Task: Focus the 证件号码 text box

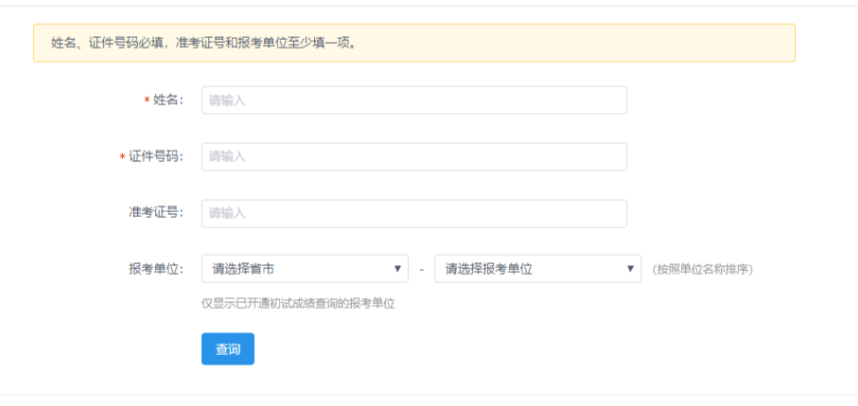Action: click(414, 157)
